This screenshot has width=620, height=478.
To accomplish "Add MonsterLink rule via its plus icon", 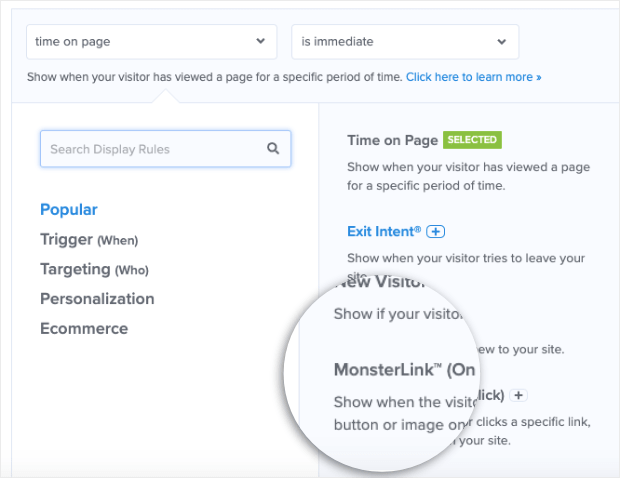I will coord(518,395).
